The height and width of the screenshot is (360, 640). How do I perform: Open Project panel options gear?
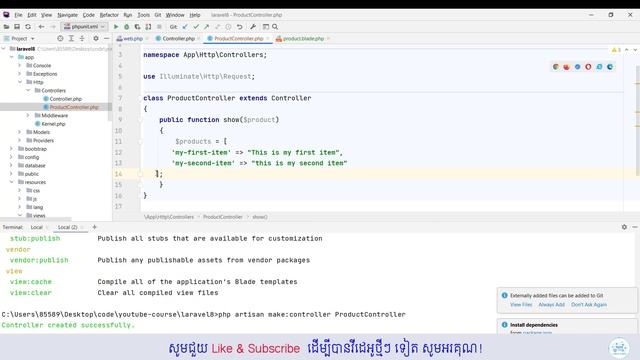click(x=96, y=38)
